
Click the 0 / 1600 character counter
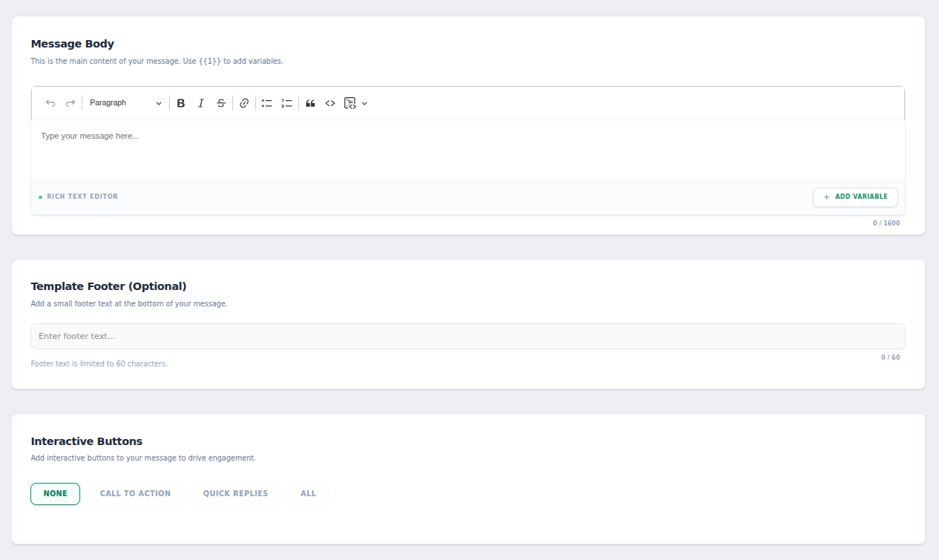click(x=886, y=223)
